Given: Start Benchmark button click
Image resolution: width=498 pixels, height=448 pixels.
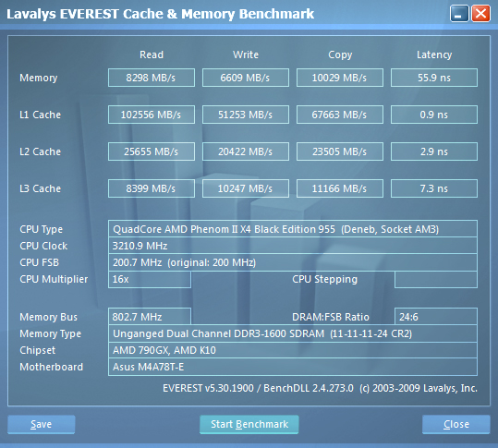Looking at the screenshot, I should [x=249, y=424].
